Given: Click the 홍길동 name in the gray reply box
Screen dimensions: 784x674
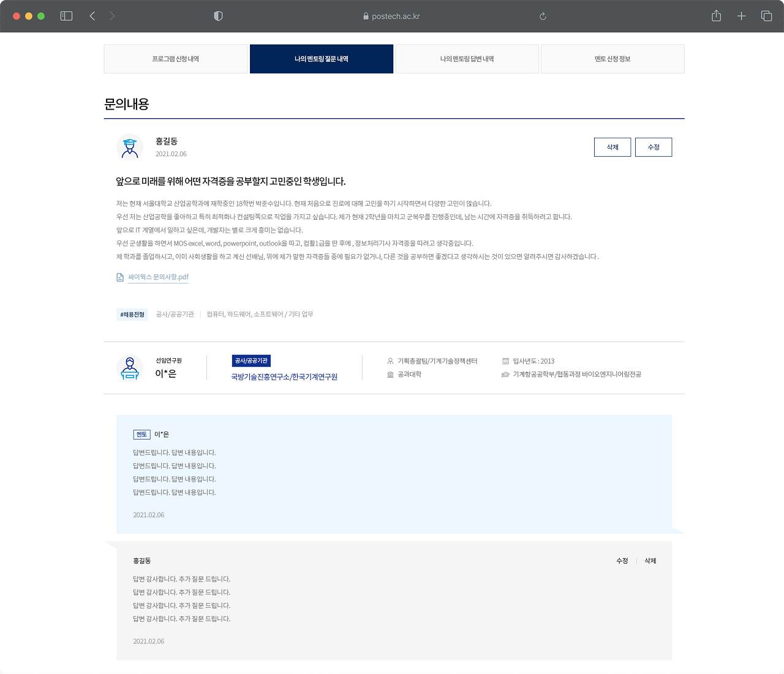Looking at the screenshot, I should pyautogui.click(x=142, y=561).
